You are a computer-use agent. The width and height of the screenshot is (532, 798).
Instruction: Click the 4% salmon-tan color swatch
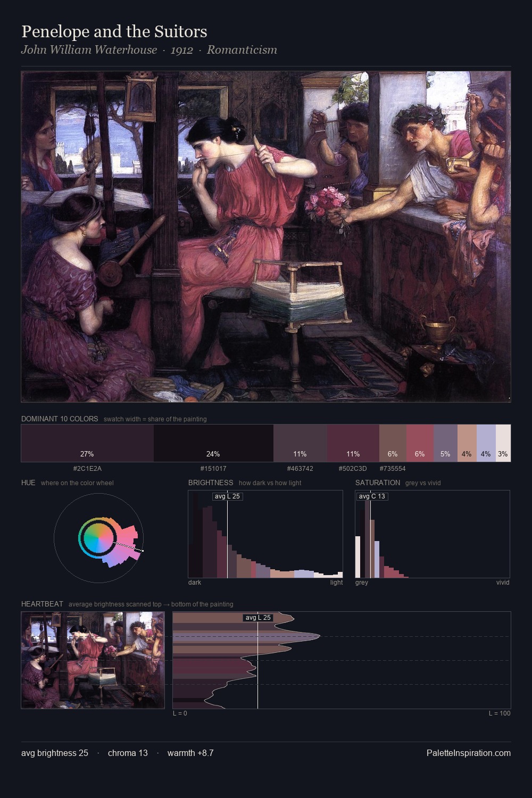point(467,443)
